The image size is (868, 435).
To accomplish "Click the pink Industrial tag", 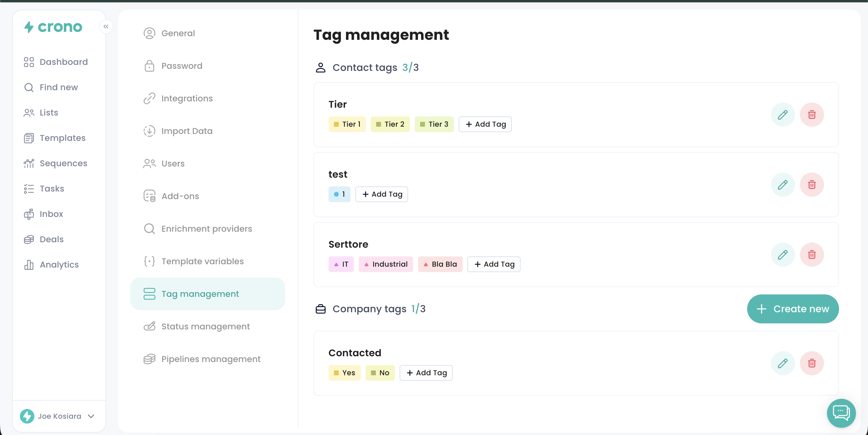I will (385, 264).
